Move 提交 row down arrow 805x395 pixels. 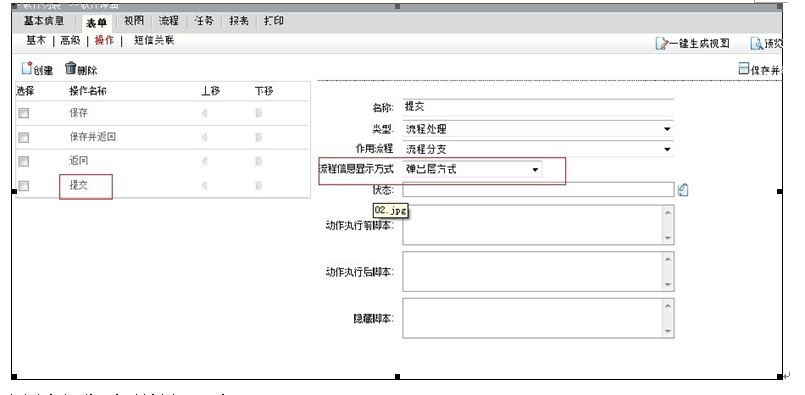pos(258,185)
